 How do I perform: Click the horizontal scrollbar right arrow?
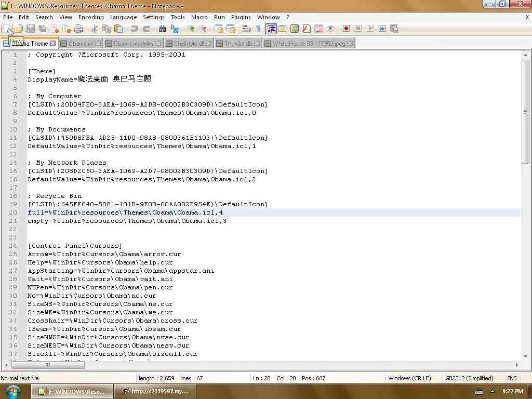click(x=517, y=365)
